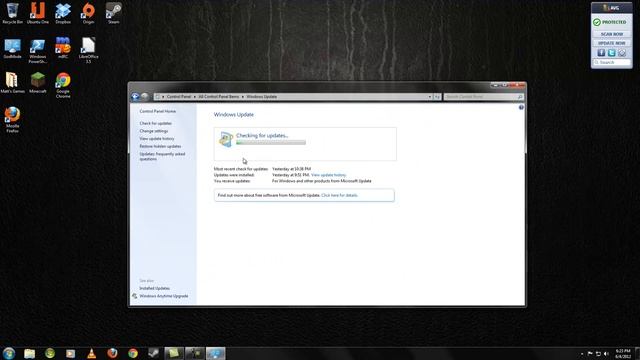The width and height of the screenshot is (640, 360).
Task: Open Windows Update help icon
Action: click(521, 107)
